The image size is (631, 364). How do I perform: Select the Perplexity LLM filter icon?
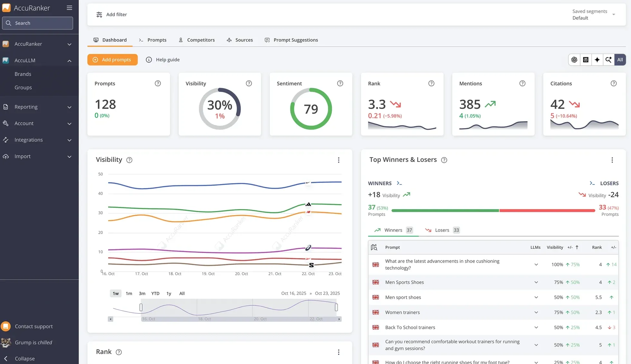pos(586,60)
